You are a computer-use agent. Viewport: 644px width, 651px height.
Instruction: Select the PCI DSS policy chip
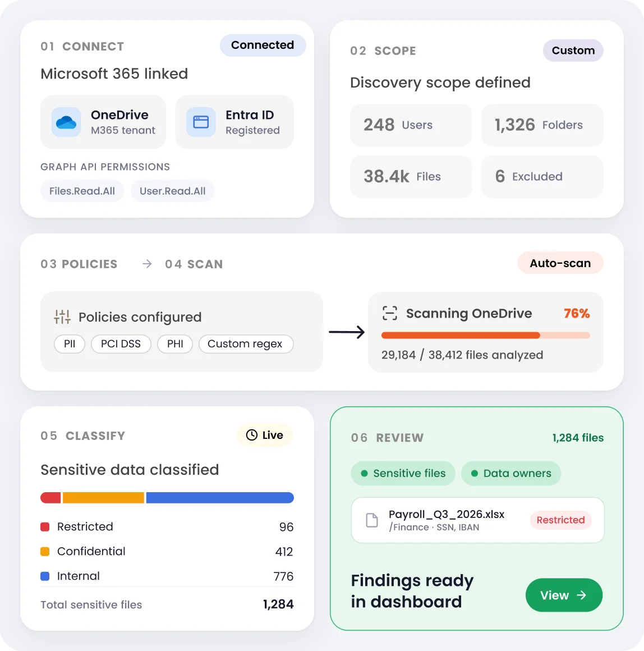[121, 344]
